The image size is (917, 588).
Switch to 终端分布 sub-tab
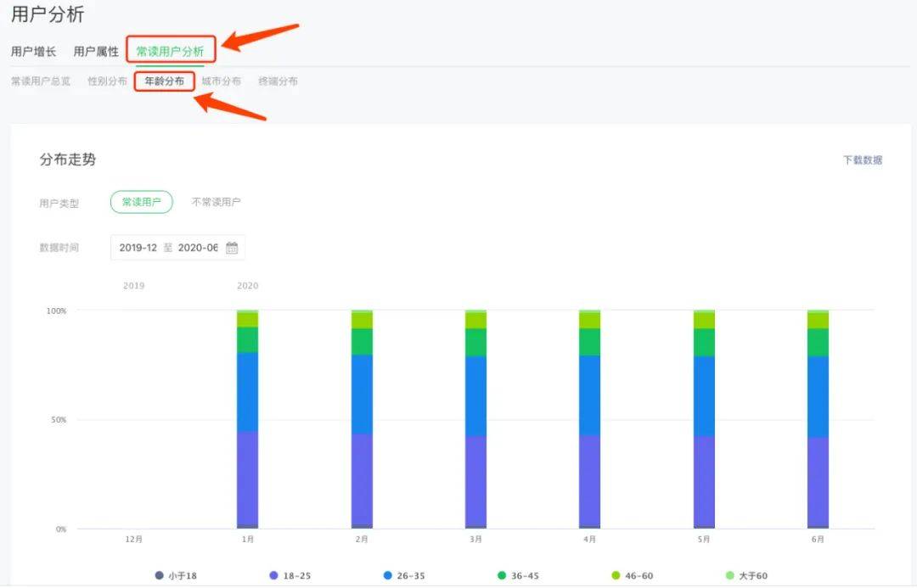click(x=278, y=81)
